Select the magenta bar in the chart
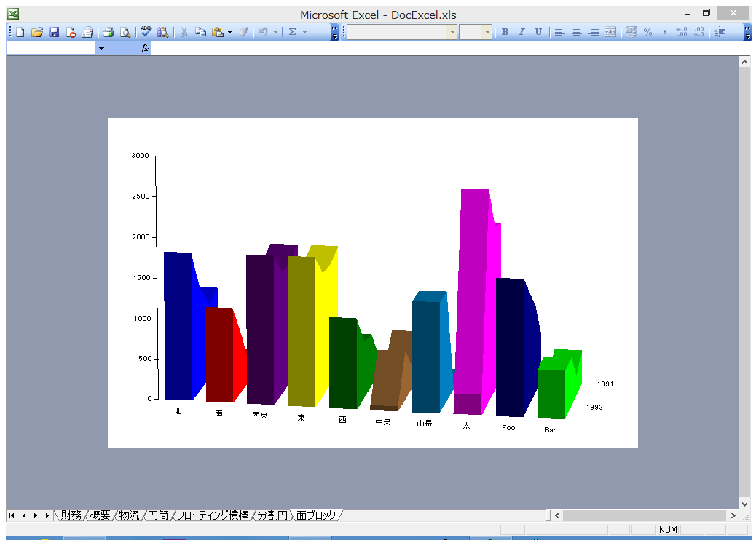 [472, 291]
